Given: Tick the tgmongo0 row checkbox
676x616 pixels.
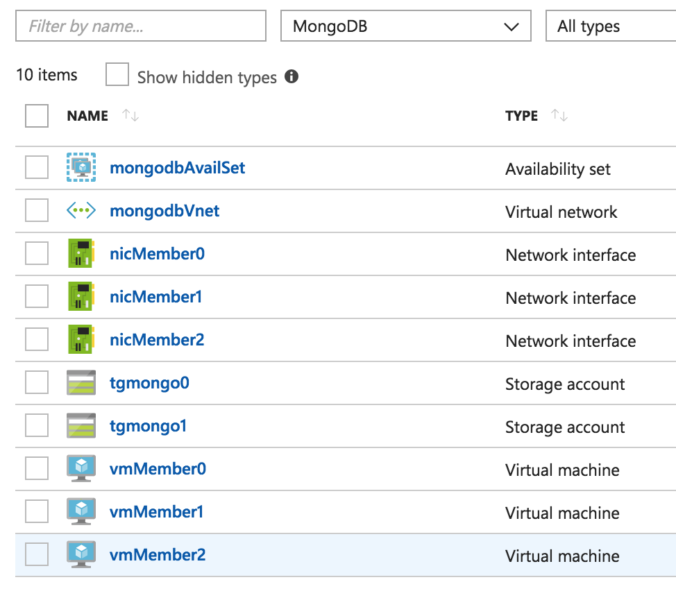Looking at the screenshot, I should coord(37,382).
